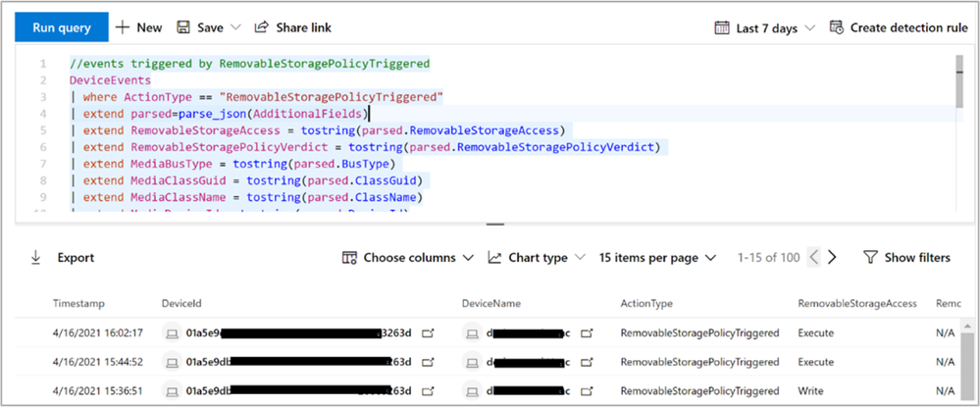Click timestamp 4/16/2021 15:44:52
This screenshot has height=407, width=980.
point(98,362)
